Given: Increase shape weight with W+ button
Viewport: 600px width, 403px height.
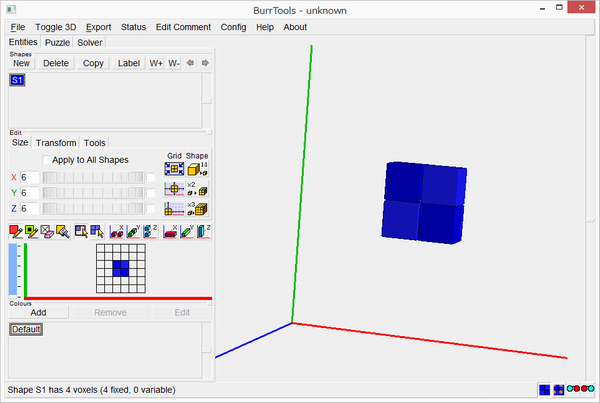Looking at the screenshot, I should (x=156, y=63).
